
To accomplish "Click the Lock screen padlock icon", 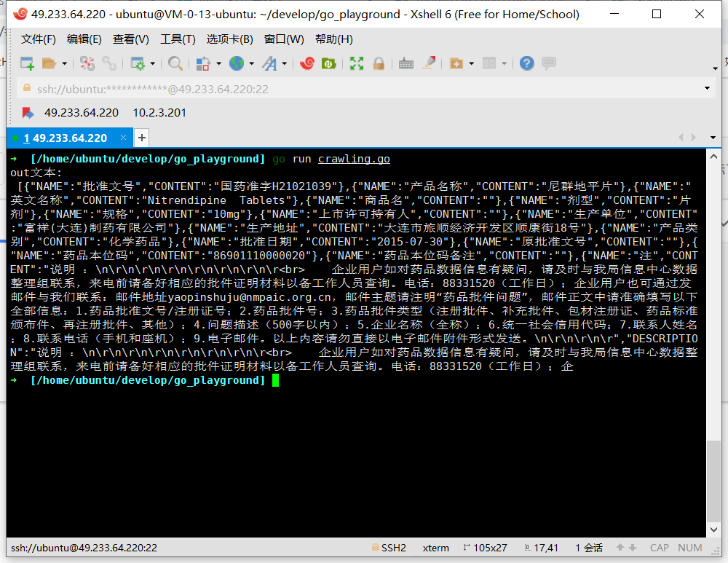I will (x=379, y=63).
